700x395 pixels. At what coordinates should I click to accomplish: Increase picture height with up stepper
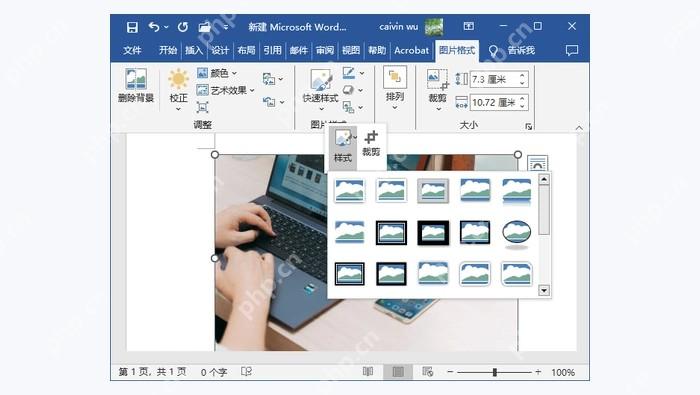point(522,76)
